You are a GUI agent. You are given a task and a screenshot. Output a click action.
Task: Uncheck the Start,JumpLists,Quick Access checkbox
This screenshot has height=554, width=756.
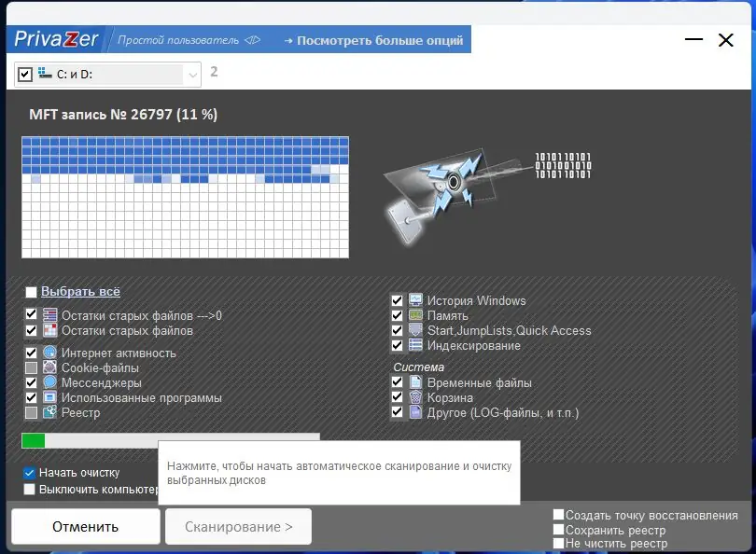(x=397, y=330)
